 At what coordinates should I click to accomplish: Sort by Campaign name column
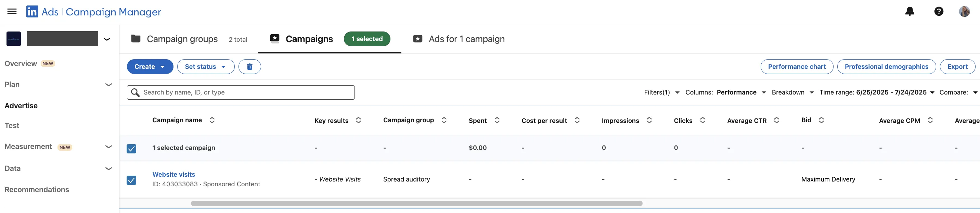212,120
